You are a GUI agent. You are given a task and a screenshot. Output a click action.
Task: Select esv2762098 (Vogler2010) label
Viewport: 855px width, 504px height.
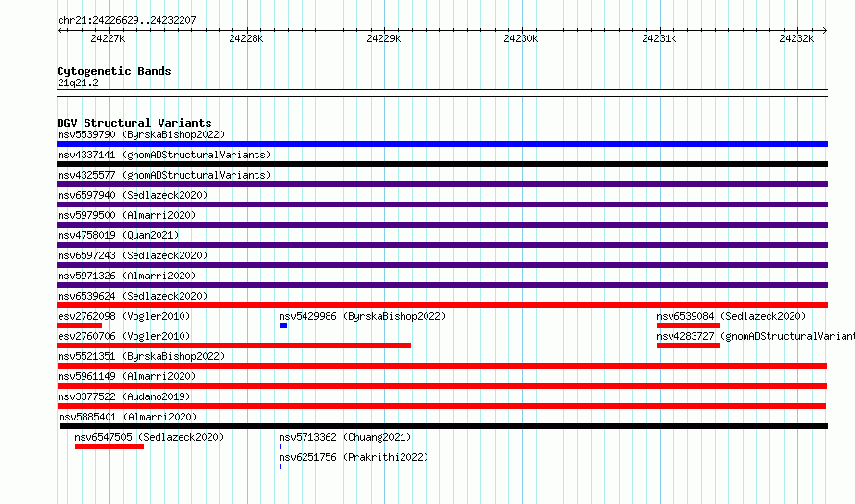pos(124,316)
